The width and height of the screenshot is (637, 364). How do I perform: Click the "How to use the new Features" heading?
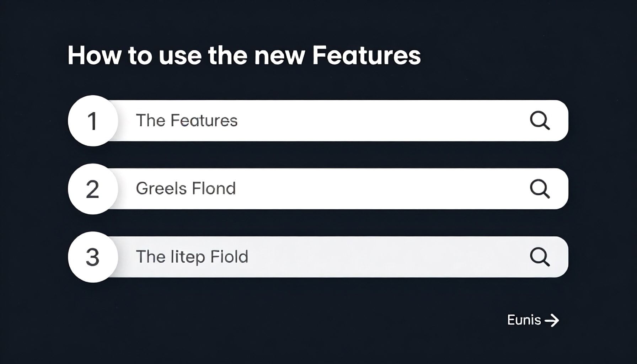click(x=244, y=55)
